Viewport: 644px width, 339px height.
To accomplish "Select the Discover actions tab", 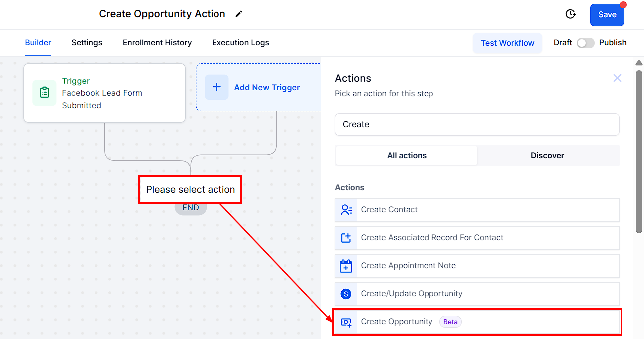I will click(547, 155).
